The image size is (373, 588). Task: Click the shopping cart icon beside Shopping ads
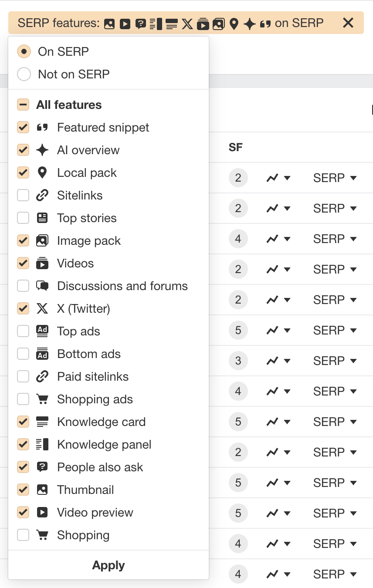pos(42,399)
